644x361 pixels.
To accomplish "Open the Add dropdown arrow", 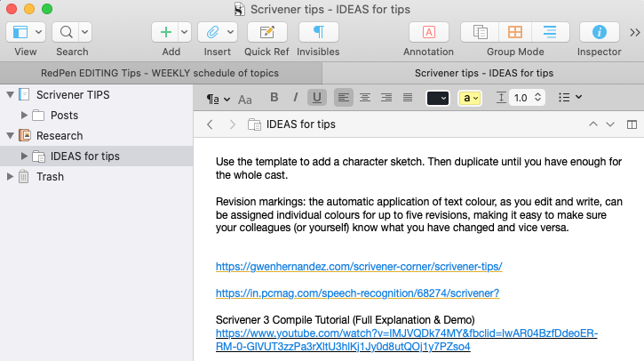I will click(185, 32).
